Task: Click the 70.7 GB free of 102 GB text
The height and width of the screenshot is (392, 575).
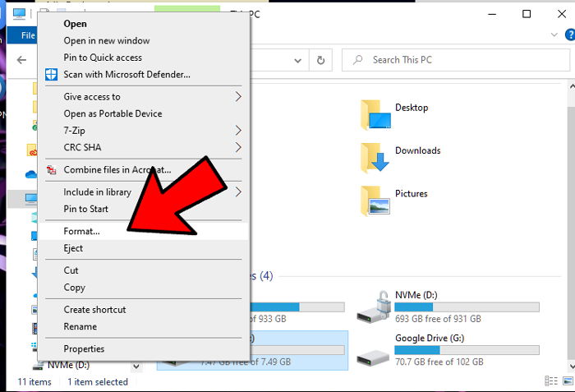Action: (x=439, y=362)
